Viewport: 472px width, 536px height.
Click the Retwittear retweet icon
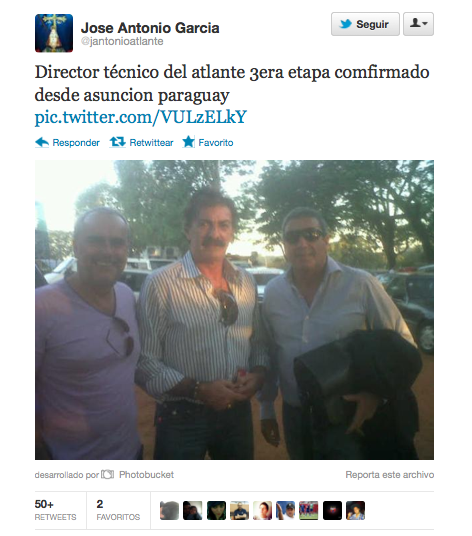[x=118, y=142]
